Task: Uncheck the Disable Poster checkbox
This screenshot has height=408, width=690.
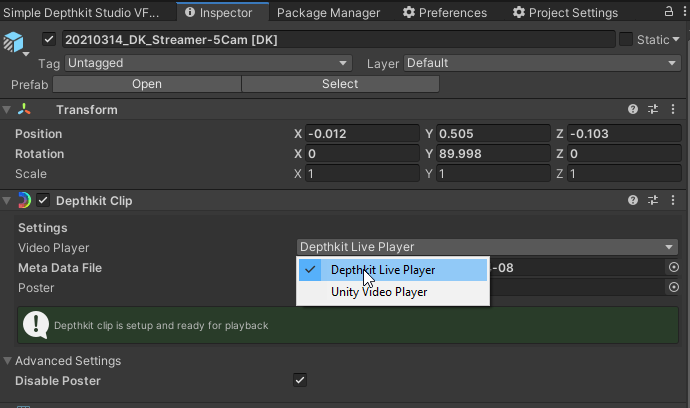Action: pyautogui.click(x=300, y=380)
